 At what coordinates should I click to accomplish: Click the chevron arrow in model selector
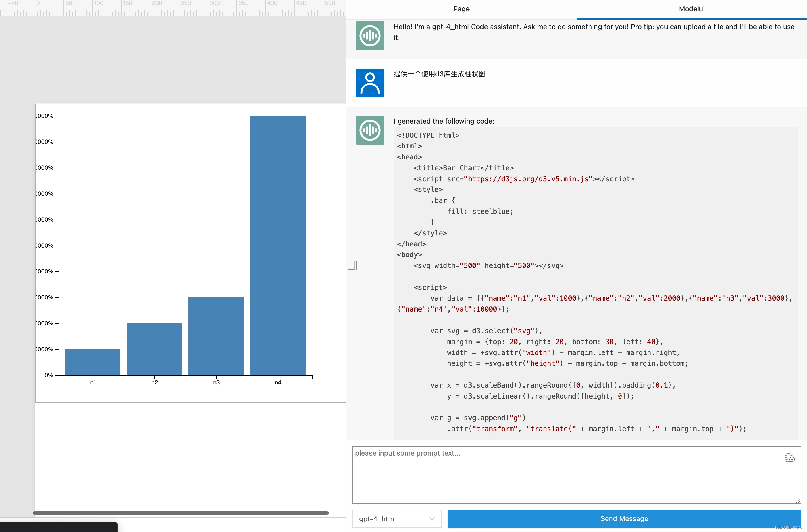click(431, 518)
